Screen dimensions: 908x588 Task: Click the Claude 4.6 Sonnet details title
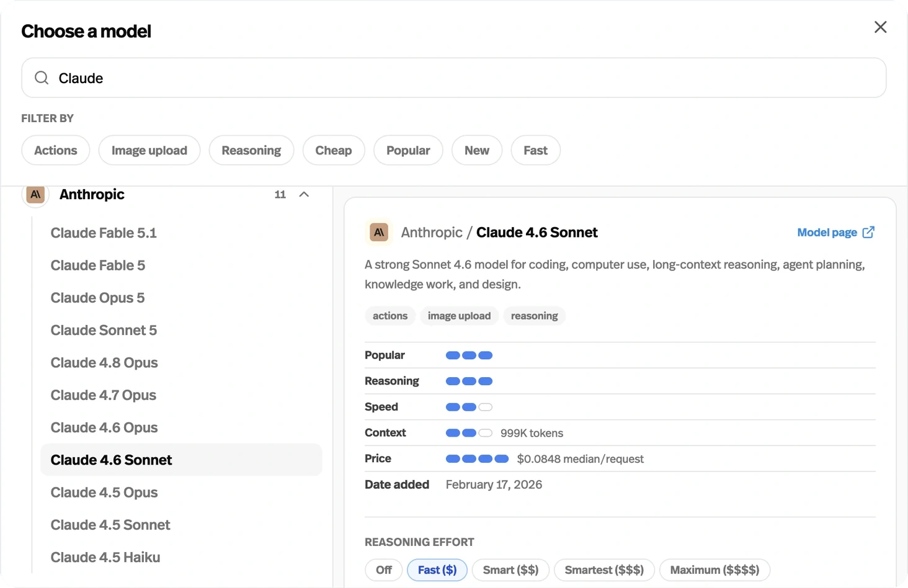[x=536, y=232]
